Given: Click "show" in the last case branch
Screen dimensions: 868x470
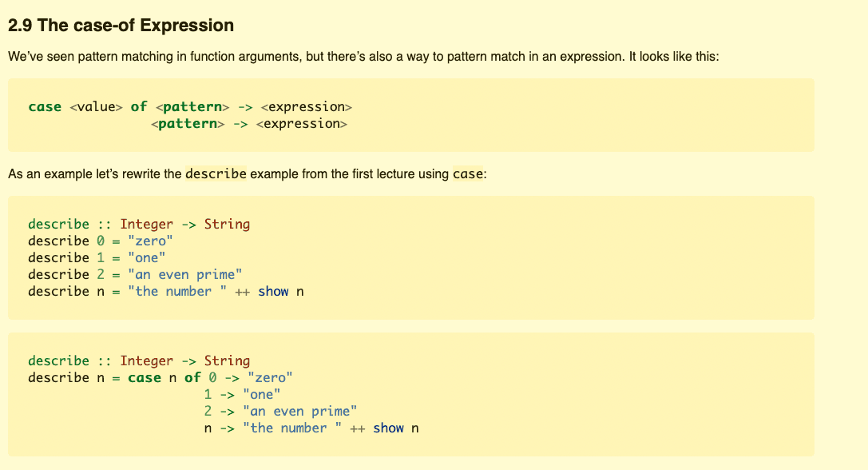Looking at the screenshot, I should pos(388,428).
